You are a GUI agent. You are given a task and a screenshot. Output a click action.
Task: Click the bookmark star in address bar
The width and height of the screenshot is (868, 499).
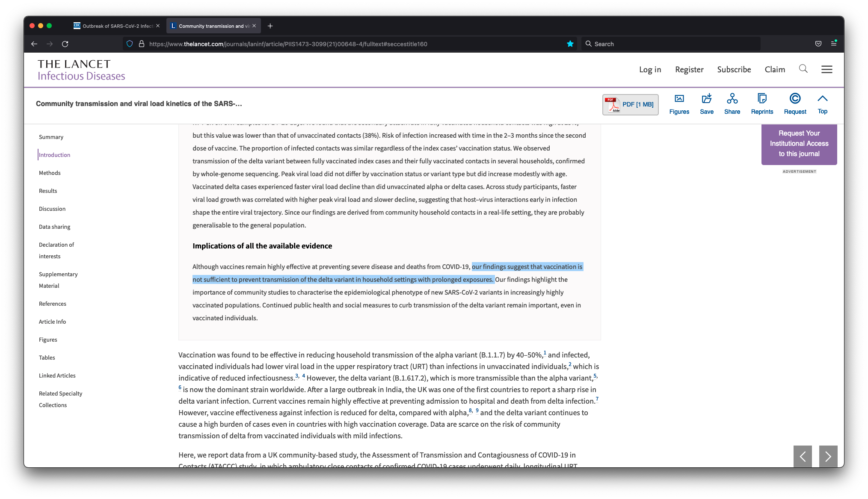(570, 44)
